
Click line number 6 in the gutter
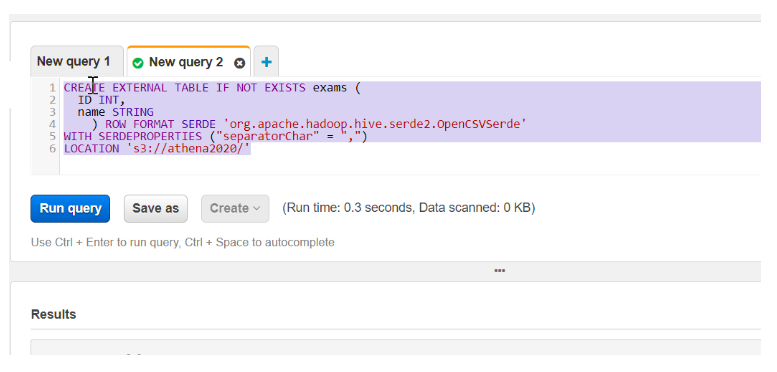coord(53,148)
